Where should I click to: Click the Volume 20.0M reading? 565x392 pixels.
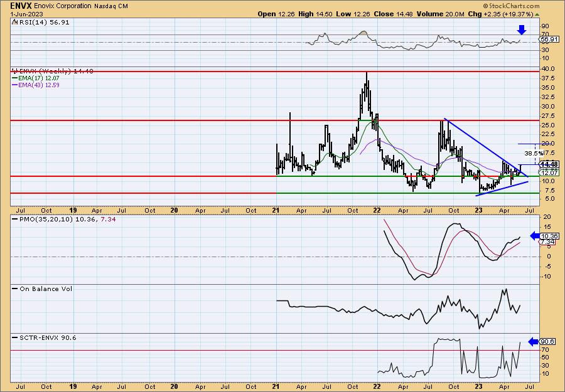440,14
